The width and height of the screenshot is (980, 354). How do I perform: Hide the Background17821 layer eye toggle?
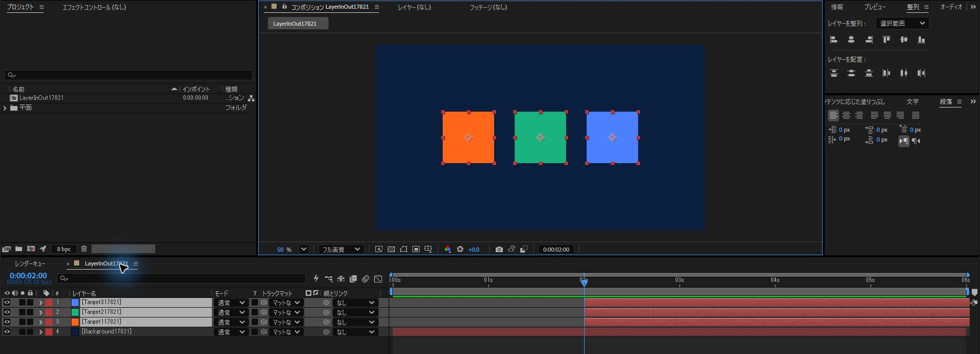pyautogui.click(x=7, y=332)
